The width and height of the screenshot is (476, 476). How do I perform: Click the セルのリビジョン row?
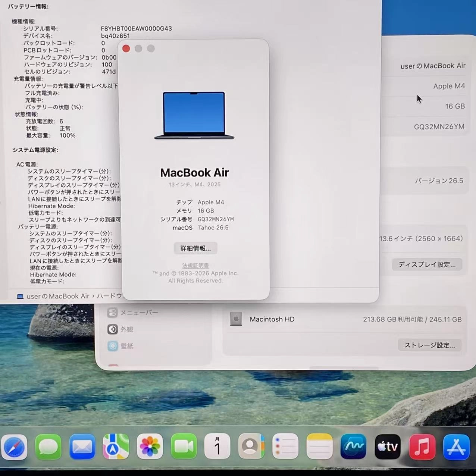(x=70, y=72)
